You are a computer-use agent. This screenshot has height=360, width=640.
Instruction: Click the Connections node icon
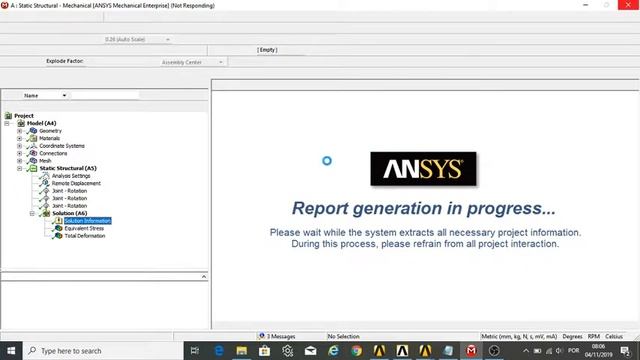click(x=33, y=153)
